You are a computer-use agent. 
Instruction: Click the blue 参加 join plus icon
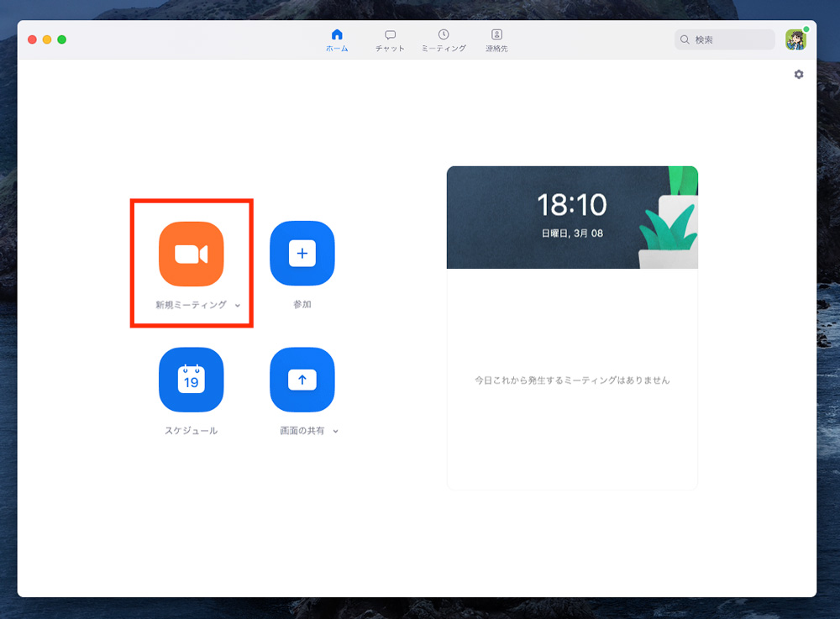[302, 254]
